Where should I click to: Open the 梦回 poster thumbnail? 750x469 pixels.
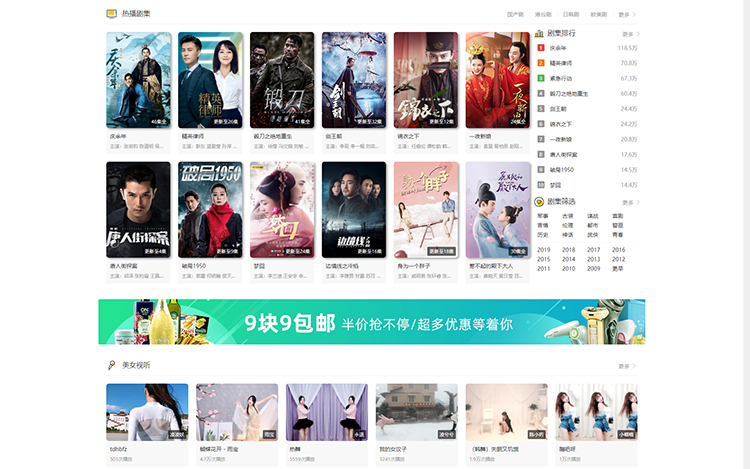[282, 209]
